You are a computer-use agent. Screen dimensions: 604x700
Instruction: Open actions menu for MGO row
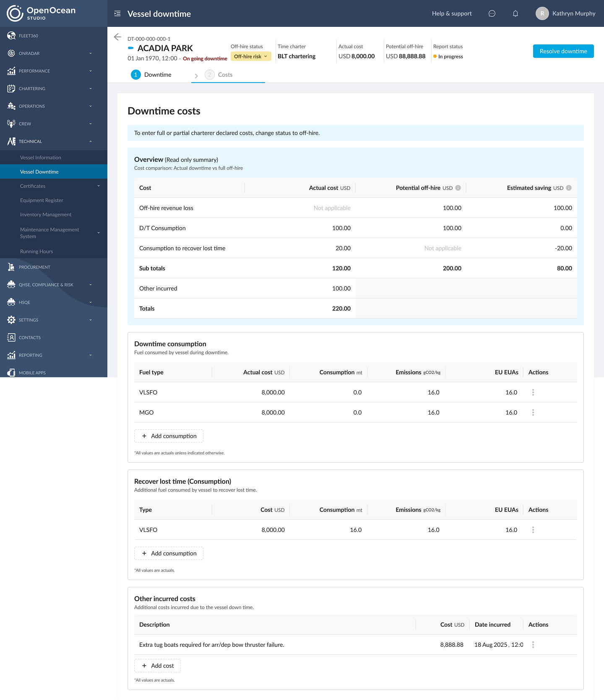tap(533, 412)
